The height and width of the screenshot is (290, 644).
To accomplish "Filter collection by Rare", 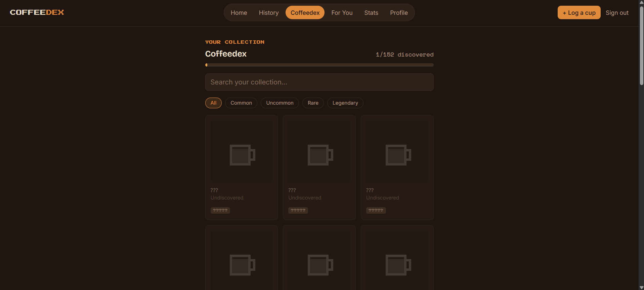I will [x=313, y=103].
